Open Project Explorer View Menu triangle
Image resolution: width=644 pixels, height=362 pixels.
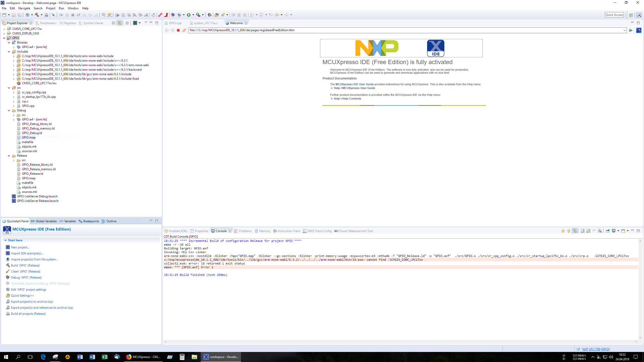click(x=146, y=23)
